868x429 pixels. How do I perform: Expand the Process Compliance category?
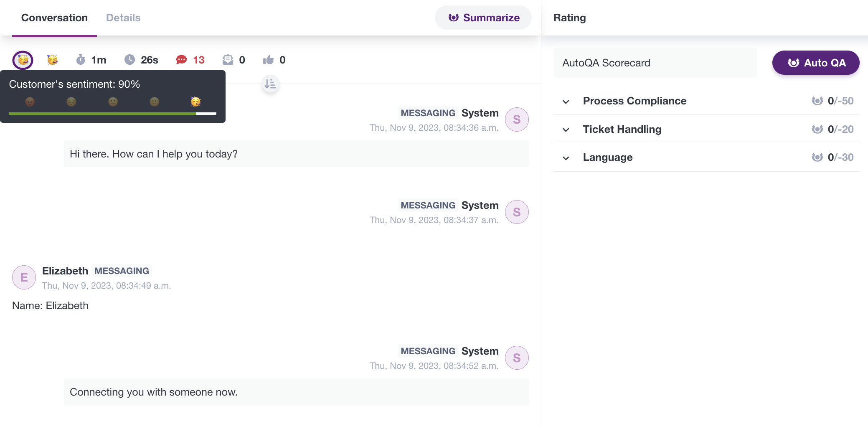566,102
